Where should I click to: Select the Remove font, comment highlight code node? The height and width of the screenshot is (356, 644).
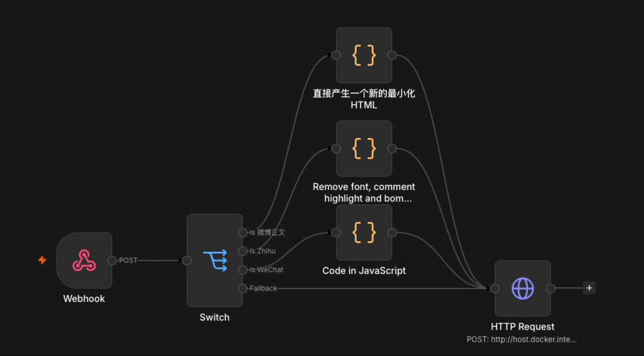[364, 148]
